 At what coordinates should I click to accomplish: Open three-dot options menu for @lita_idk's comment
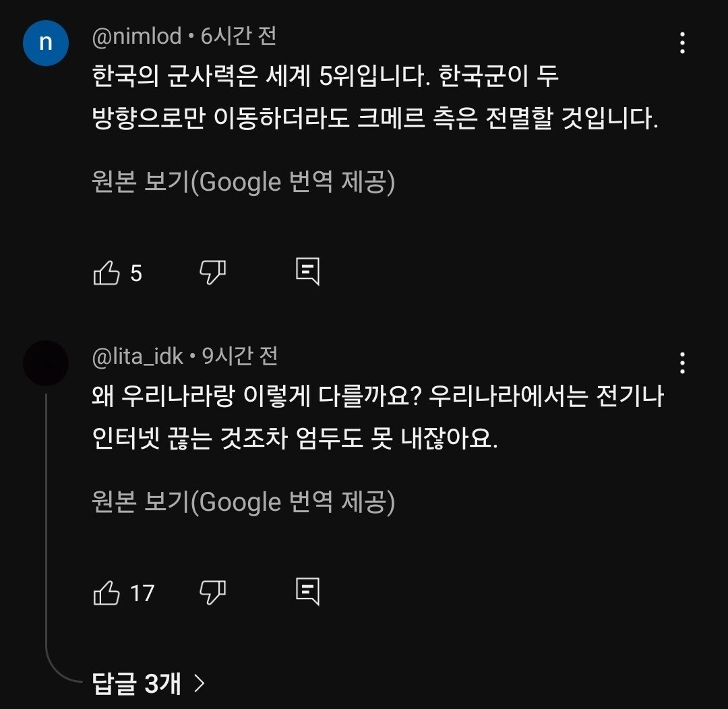pos(682,363)
